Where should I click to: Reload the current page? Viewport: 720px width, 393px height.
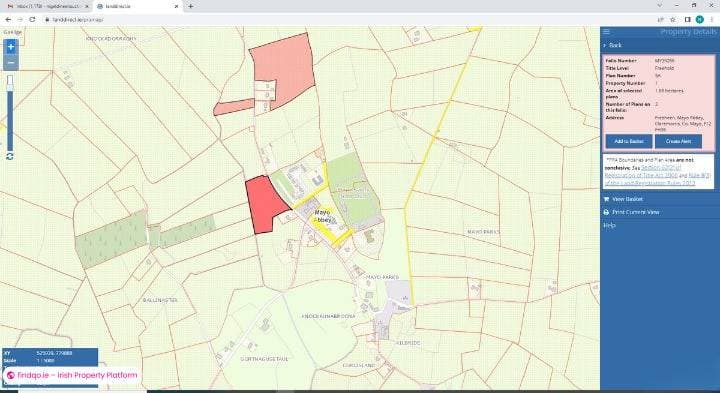(32, 20)
